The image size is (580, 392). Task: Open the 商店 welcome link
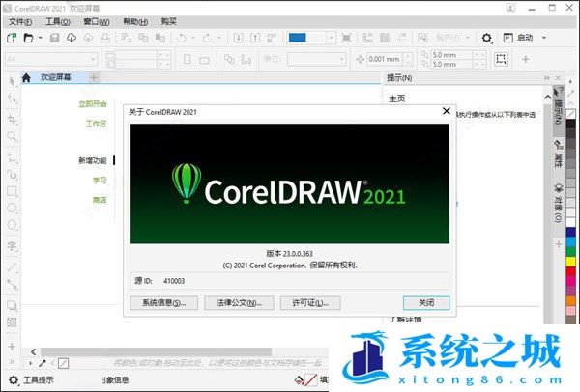point(100,200)
